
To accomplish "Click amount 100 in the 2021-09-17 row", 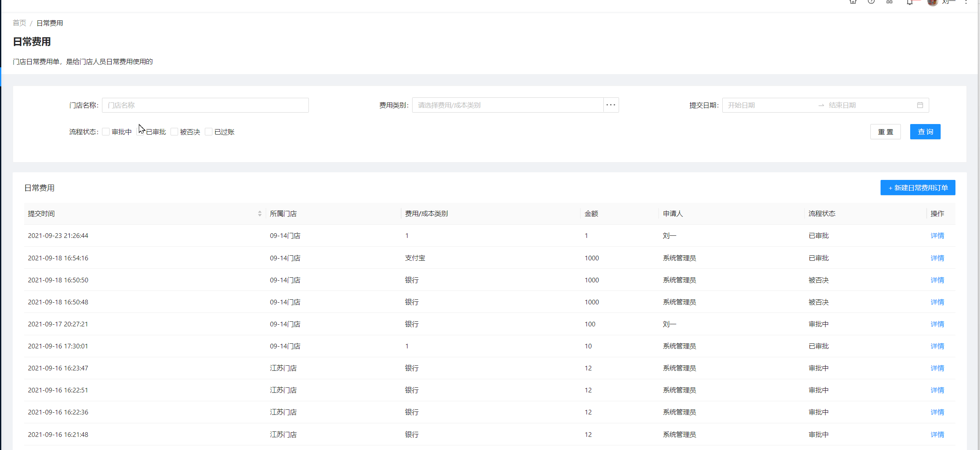I will [590, 324].
